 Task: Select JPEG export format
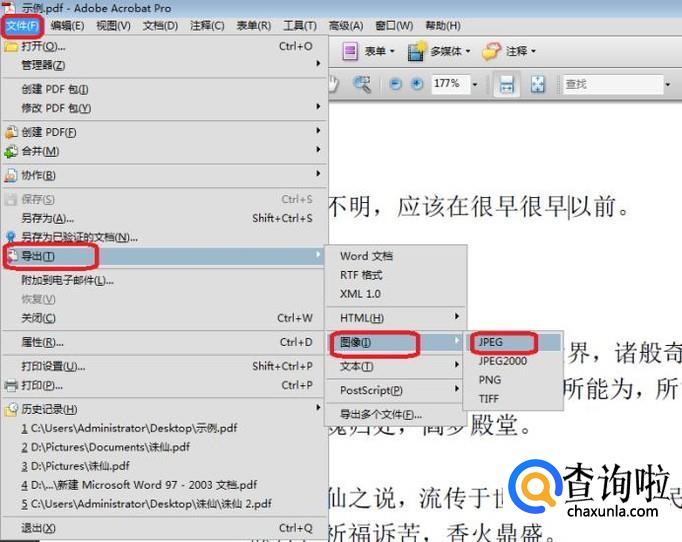(x=513, y=342)
